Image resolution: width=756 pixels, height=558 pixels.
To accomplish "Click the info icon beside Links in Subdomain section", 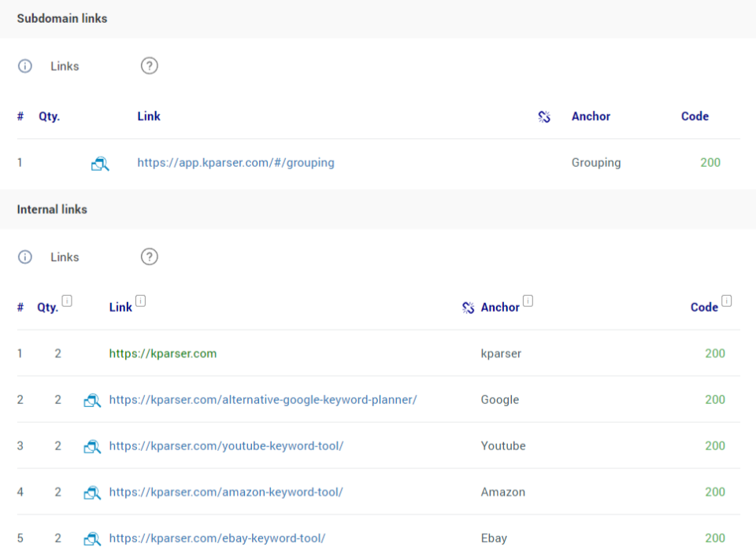I will (x=24, y=66).
